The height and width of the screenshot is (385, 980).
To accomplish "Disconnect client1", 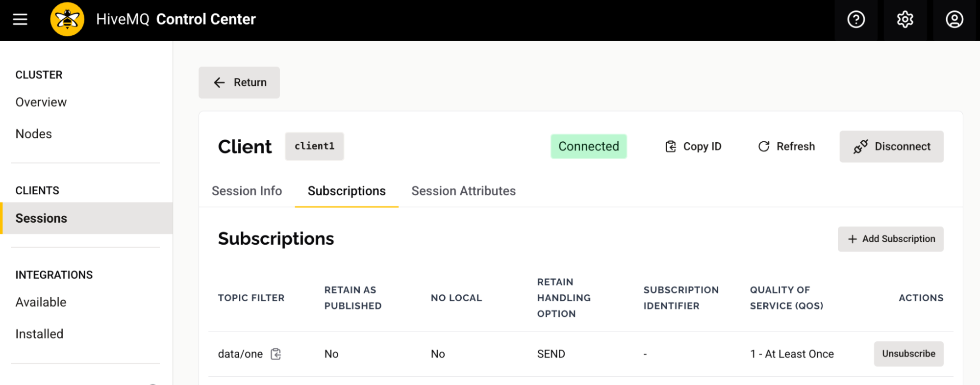I will (891, 147).
